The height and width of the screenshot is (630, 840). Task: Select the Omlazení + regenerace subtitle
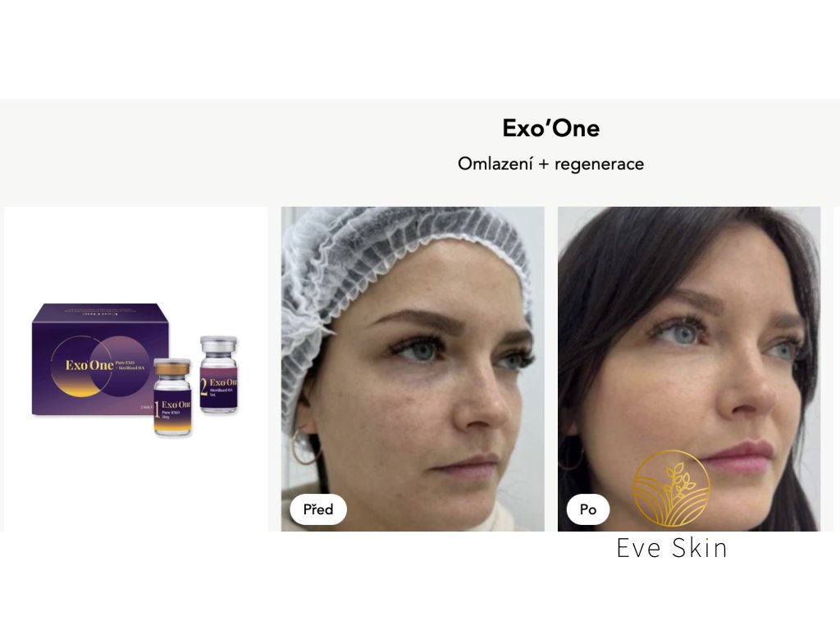coord(550,163)
